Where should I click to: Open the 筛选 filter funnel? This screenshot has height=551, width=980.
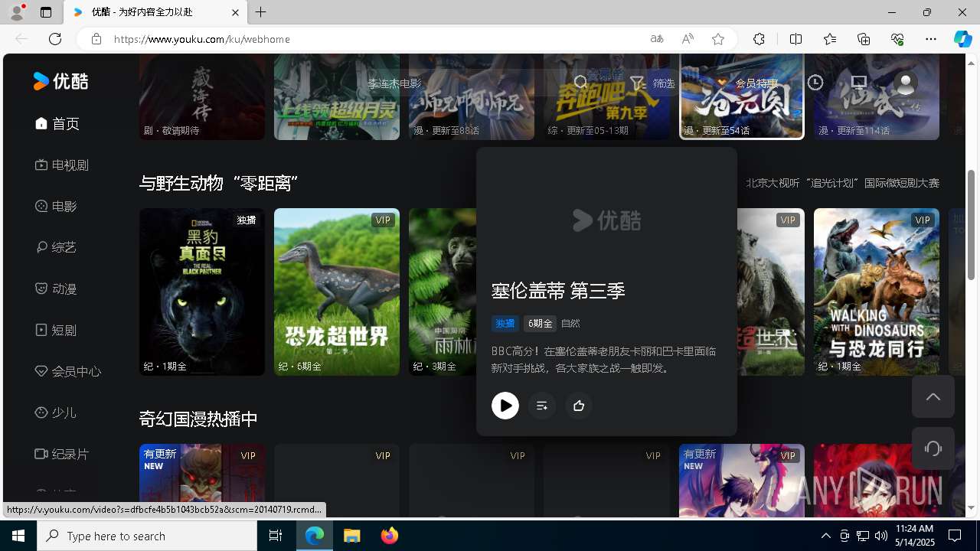tap(652, 83)
